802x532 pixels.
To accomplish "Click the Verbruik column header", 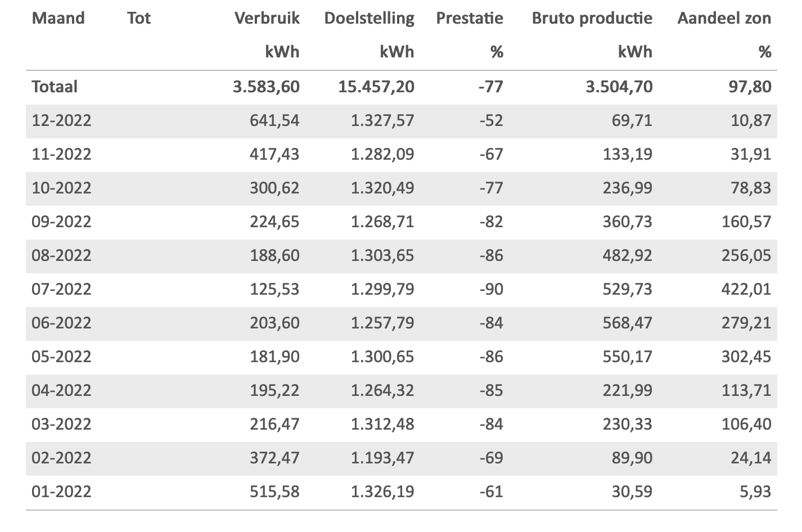I will (267, 18).
